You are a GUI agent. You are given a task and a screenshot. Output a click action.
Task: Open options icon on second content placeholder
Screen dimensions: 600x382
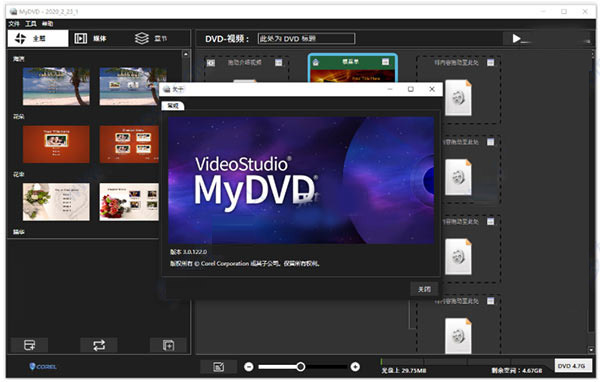click(x=491, y=142)
